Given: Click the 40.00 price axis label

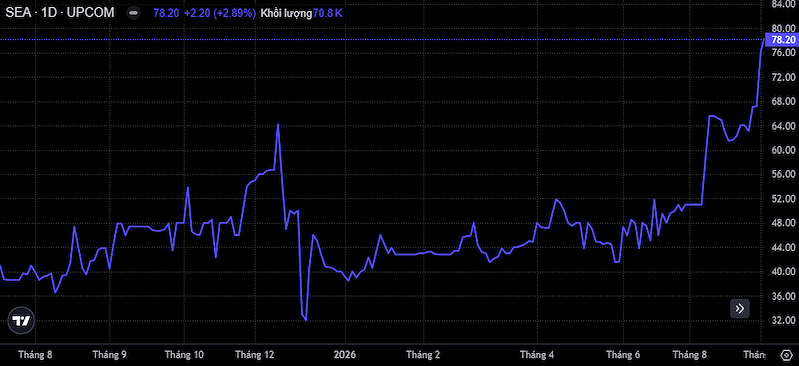Looking at the screenshot, I should tap(784, 271).
